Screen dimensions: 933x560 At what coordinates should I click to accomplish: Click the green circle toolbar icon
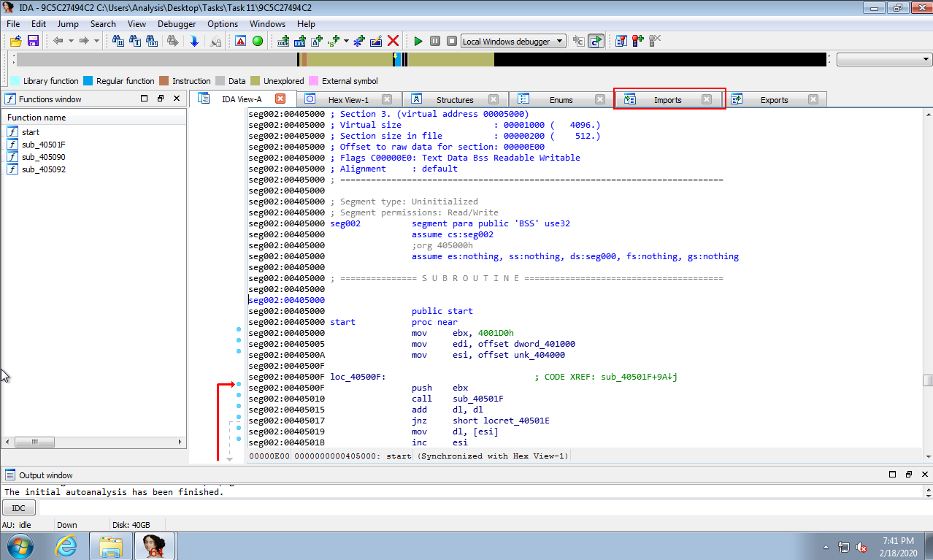click(258, 41)
